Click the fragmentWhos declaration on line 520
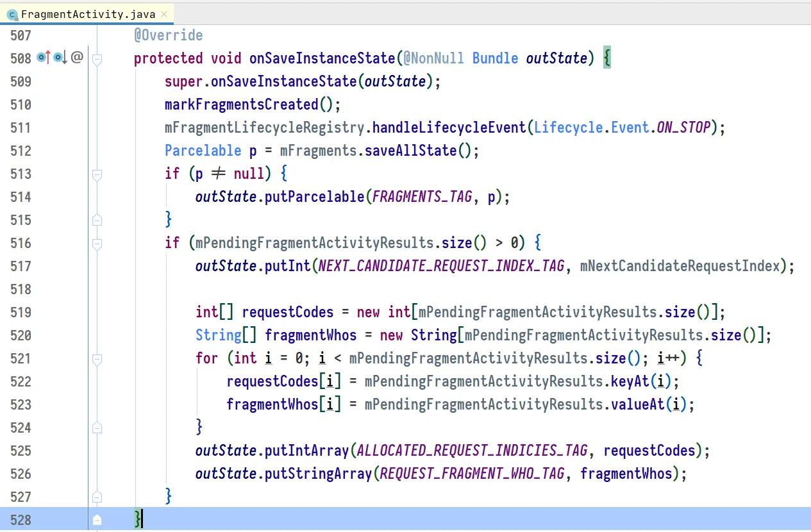 tap(311, 335)
